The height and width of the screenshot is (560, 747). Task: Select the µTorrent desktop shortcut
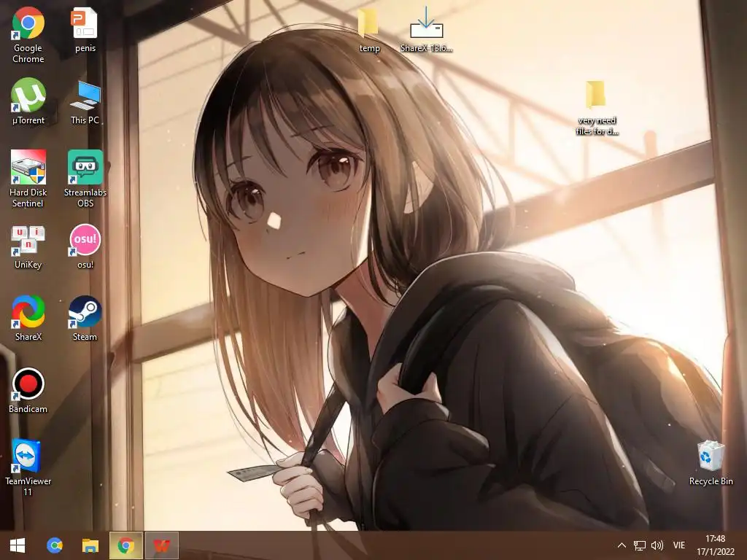(28, 101)
